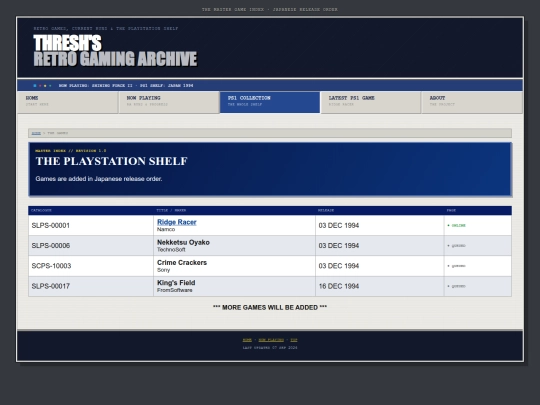Click the FromSoftware maker label
The height and width of the screenshot is (405, 540).
175,290
